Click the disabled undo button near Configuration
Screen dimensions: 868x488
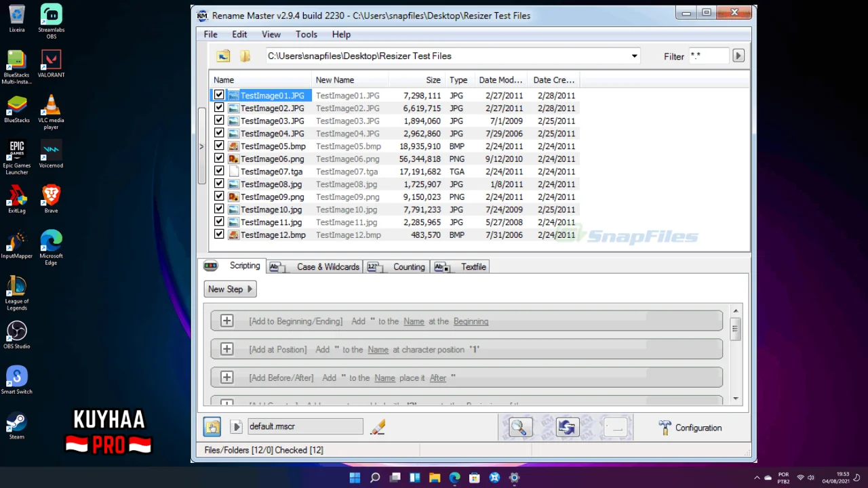point(615,427)
